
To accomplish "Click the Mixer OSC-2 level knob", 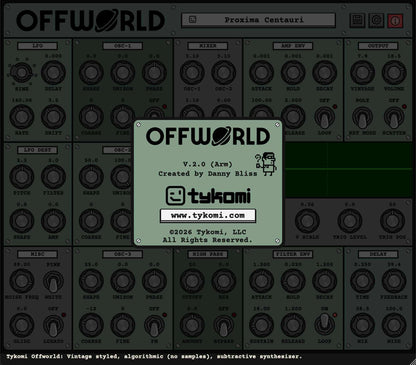I will click(x=223, y=73).
